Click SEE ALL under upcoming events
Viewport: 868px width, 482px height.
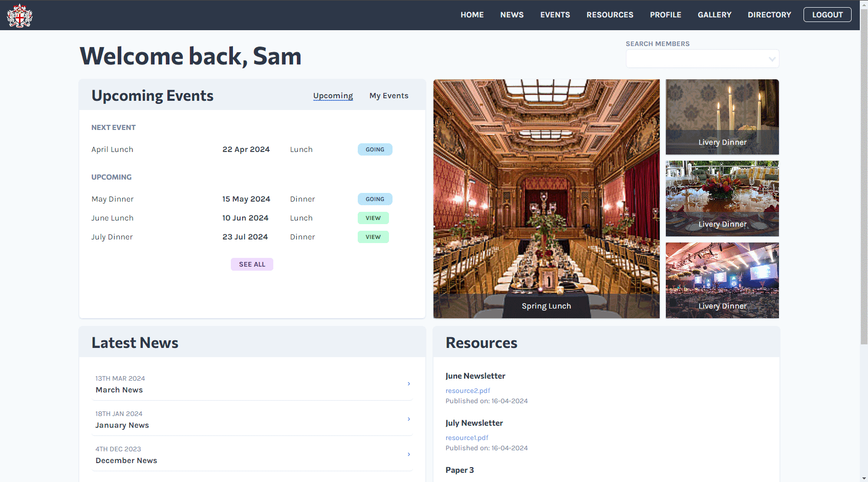tap(252, 264)
